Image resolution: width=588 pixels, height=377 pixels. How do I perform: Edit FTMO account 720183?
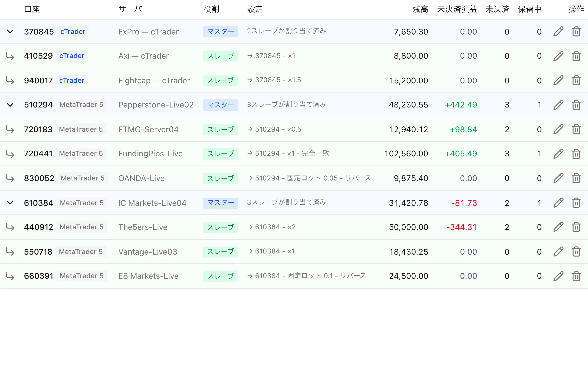click(558, 129)
